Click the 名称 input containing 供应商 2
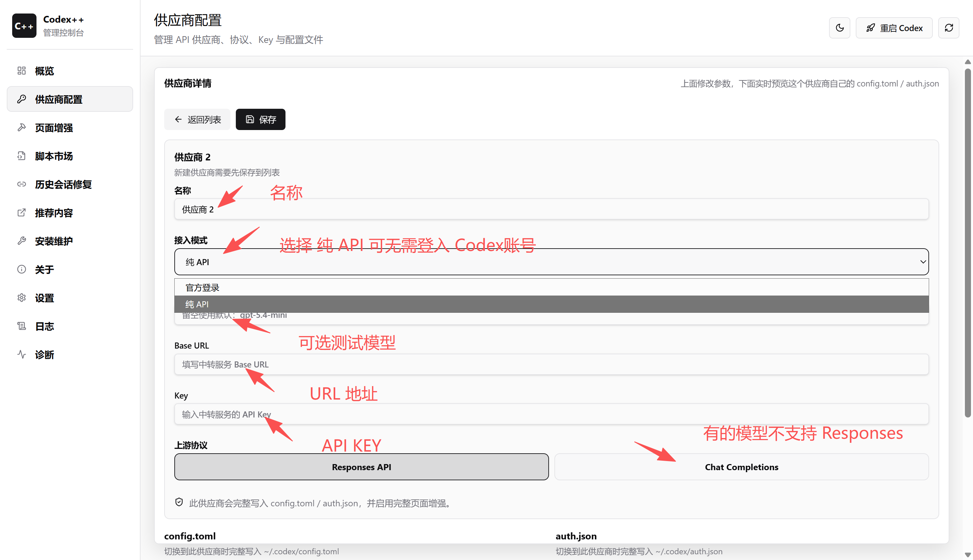 (x=551, y=209)
